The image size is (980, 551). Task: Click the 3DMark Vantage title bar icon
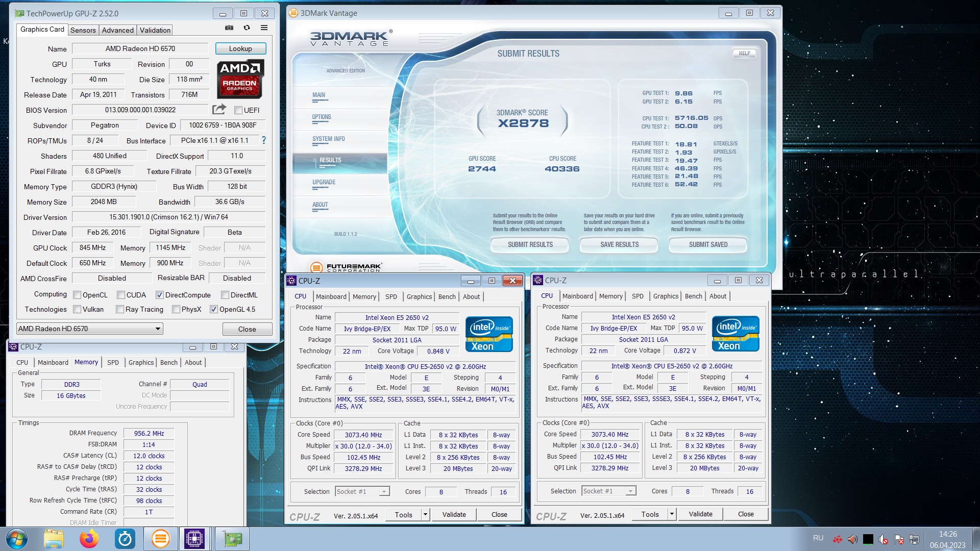293,13
